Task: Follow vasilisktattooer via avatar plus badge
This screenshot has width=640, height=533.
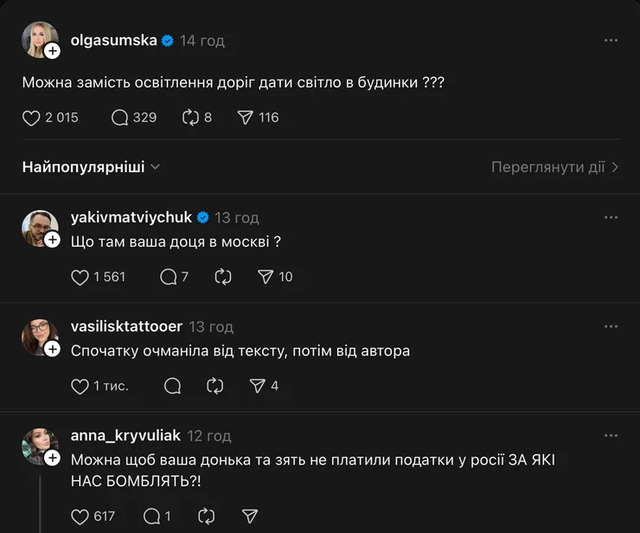Action: click(52, 349)
